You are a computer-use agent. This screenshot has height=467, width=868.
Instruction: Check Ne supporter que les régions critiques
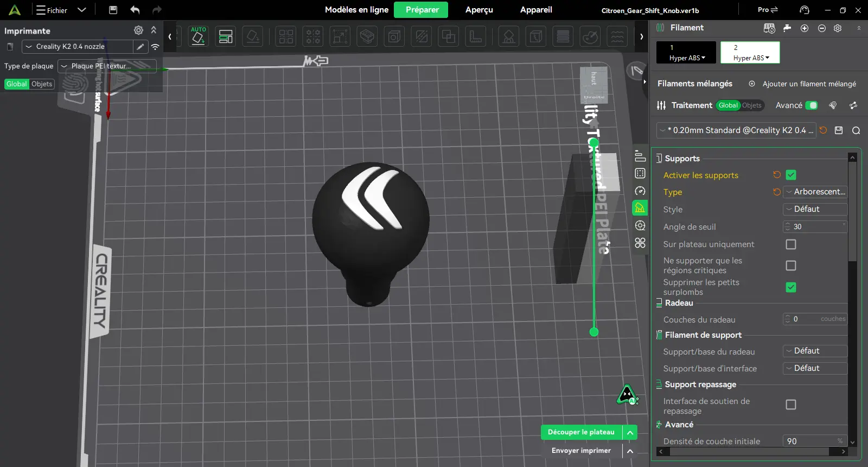791,266
